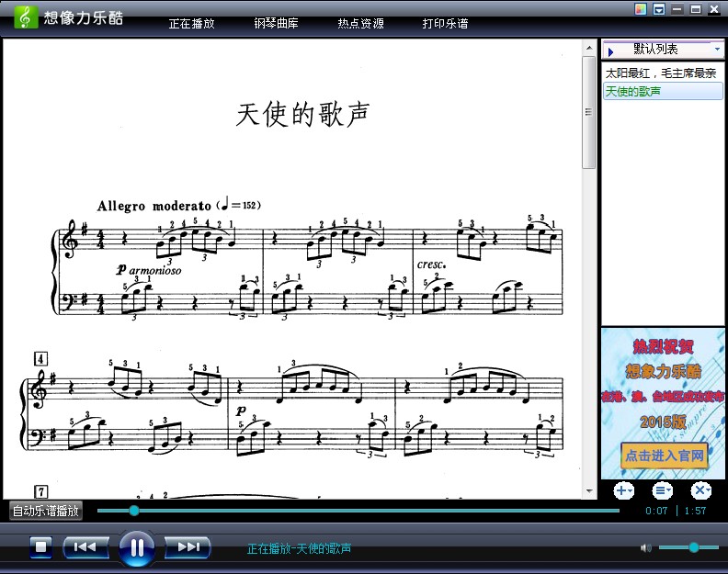Image resolution: width=728 pixels, height=574 pixels.
Task: Open the remove-from-playlist X menu
Action: (x=700, y=490)
